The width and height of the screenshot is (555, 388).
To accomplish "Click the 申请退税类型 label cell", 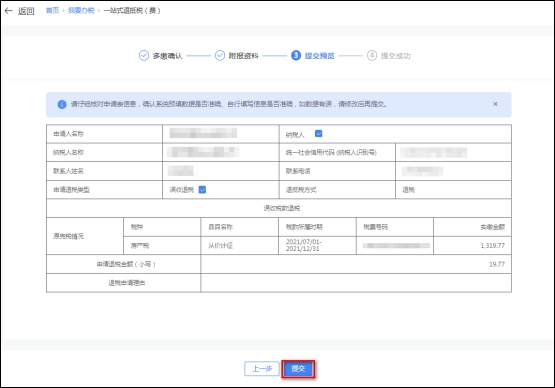I will (x=104, y=190).
